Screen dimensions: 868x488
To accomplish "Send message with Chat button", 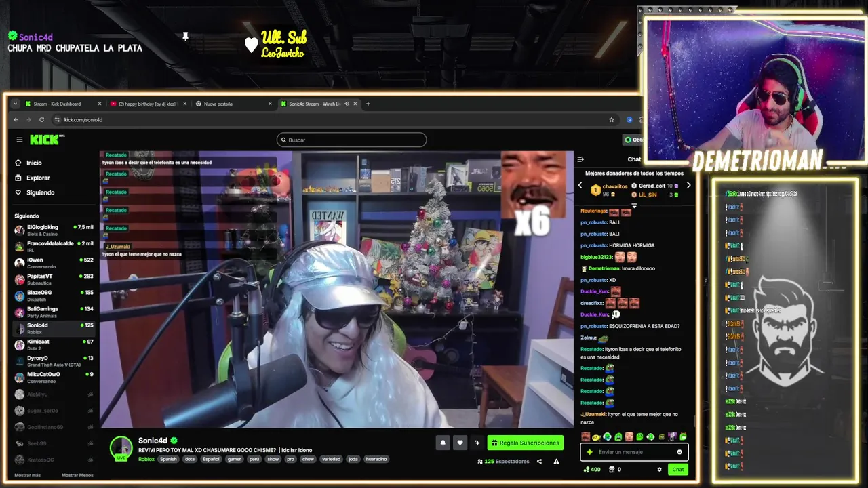I will click(x=678, y=469).
